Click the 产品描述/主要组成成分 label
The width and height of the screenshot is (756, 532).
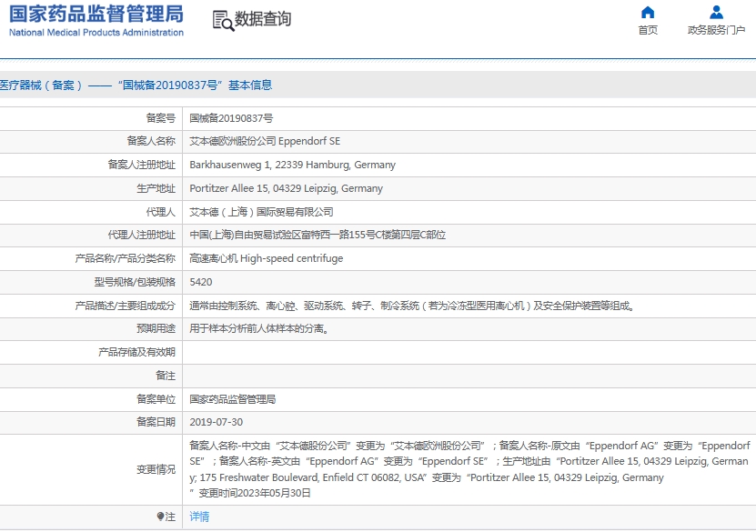pos(125,306)
